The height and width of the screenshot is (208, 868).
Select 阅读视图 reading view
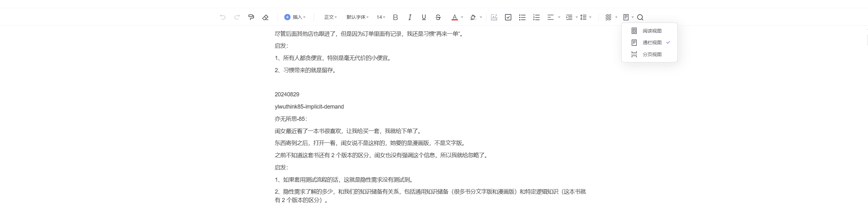point(649,31)
